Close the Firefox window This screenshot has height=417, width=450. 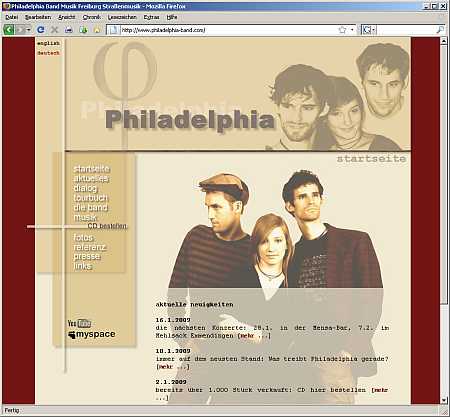(443, 6)
